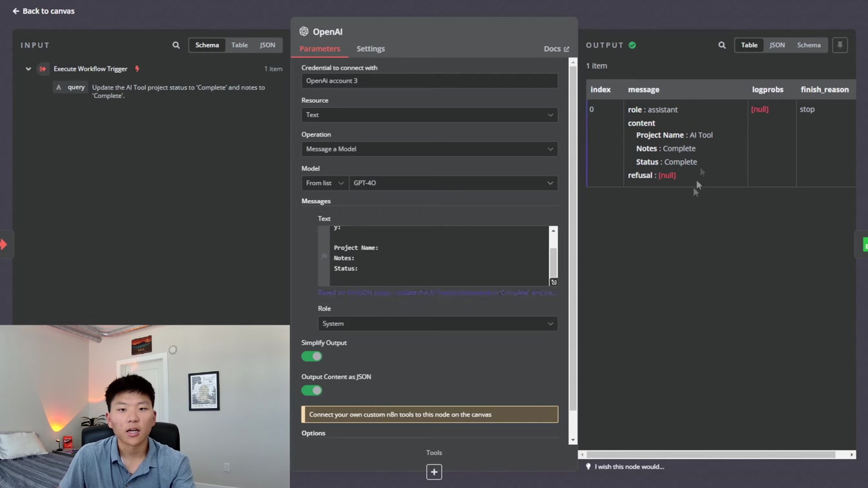This screenshot has width=868, height=488.
Task: Search the output panel with magnifier icon
Action: (x=722, y=45)
